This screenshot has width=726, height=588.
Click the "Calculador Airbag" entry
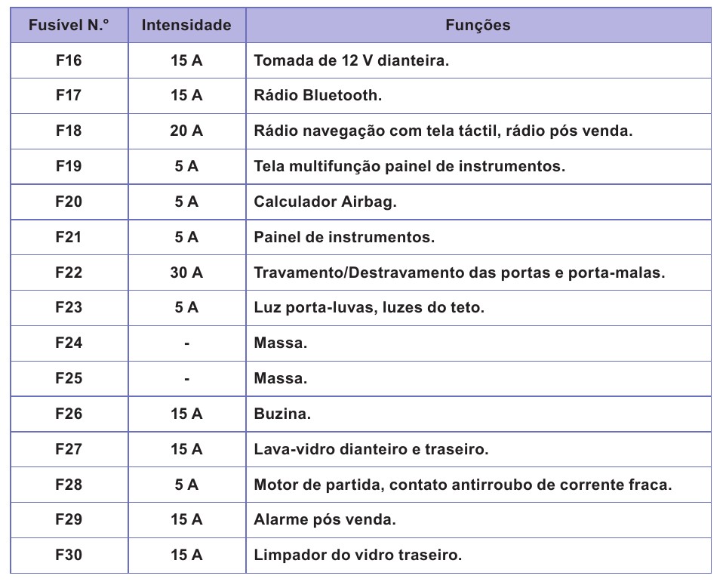pos(325,202)
